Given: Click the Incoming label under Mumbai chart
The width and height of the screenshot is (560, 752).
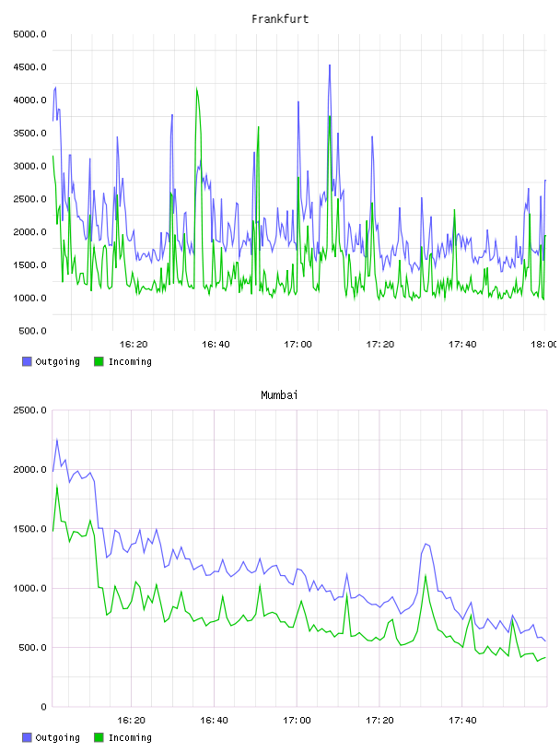Looking at the screenshot, I should pos(130,738).
